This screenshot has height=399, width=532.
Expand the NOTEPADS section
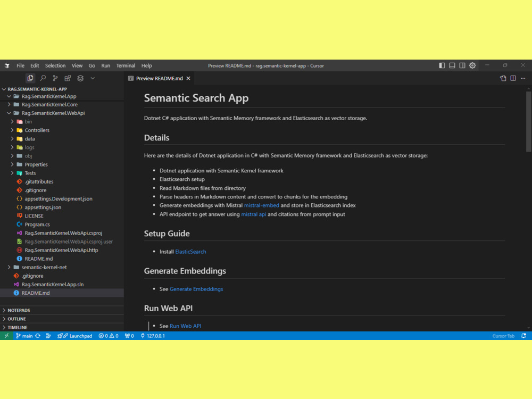[x=62, y=310]
